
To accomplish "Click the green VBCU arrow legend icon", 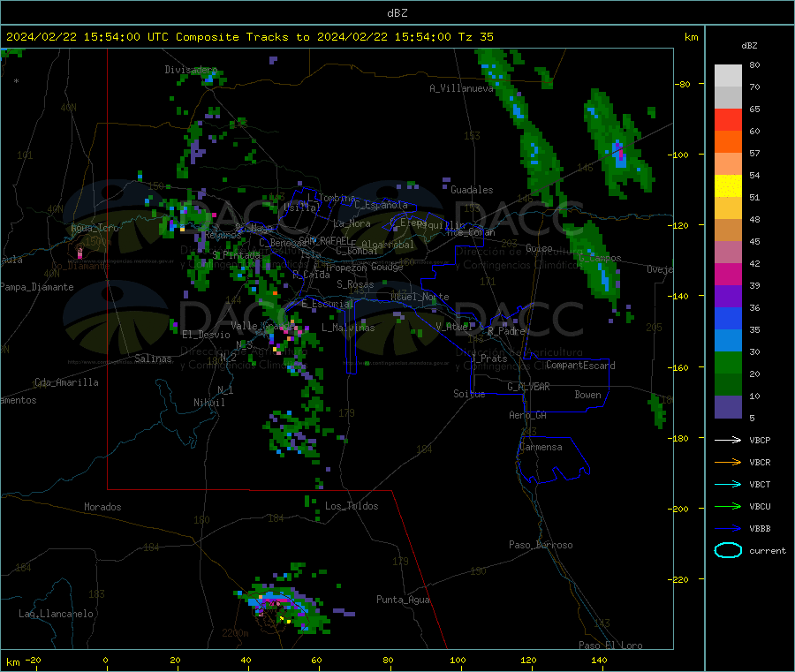I will coord(728,506).
